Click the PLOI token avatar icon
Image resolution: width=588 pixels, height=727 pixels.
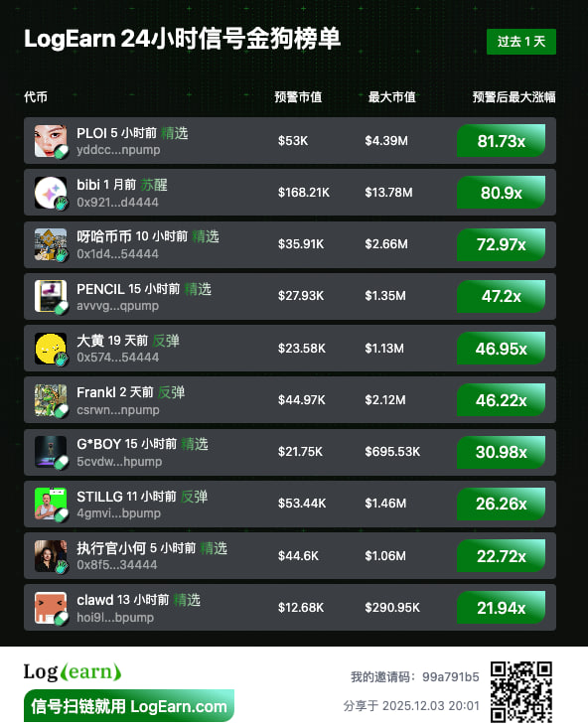(x=51, y=140)
